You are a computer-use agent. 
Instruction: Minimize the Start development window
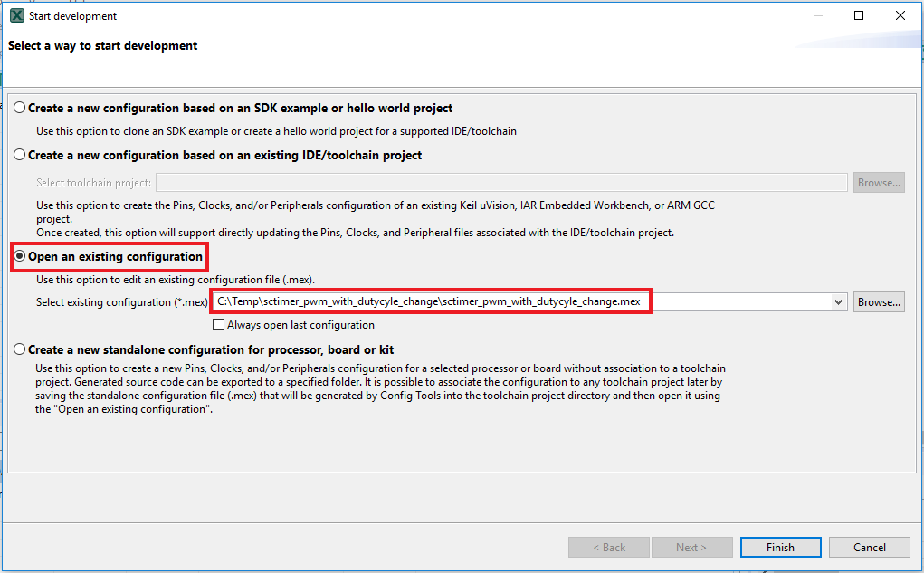[x=817, y=16]
